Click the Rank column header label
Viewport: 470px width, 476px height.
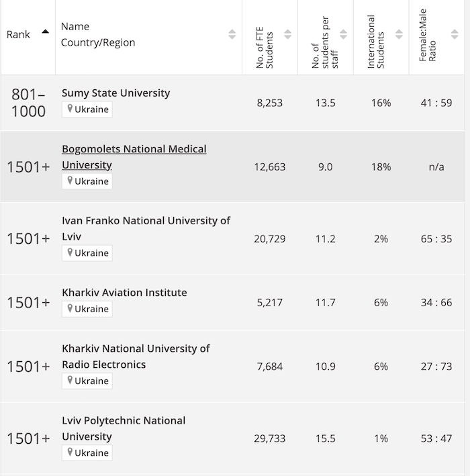(x=18, y=34)
